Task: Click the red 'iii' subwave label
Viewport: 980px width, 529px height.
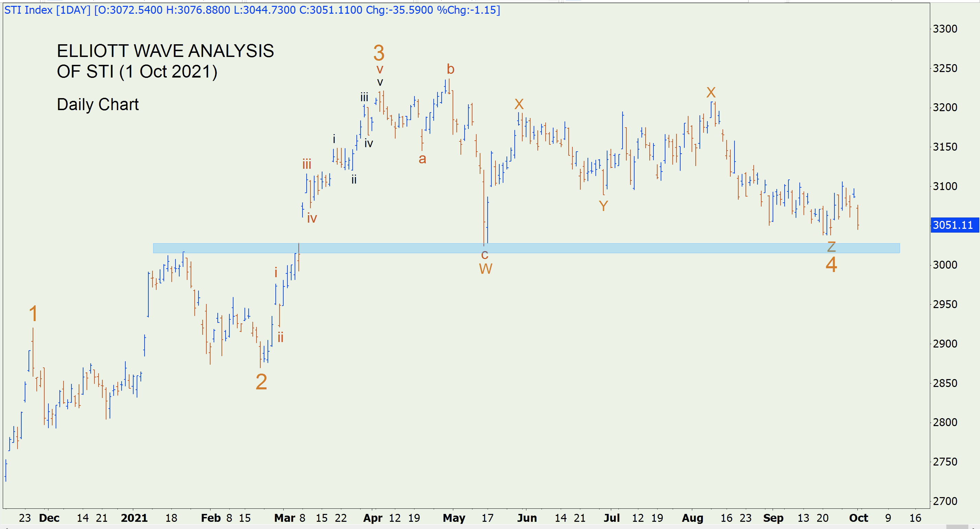Action: pos(307,164)
